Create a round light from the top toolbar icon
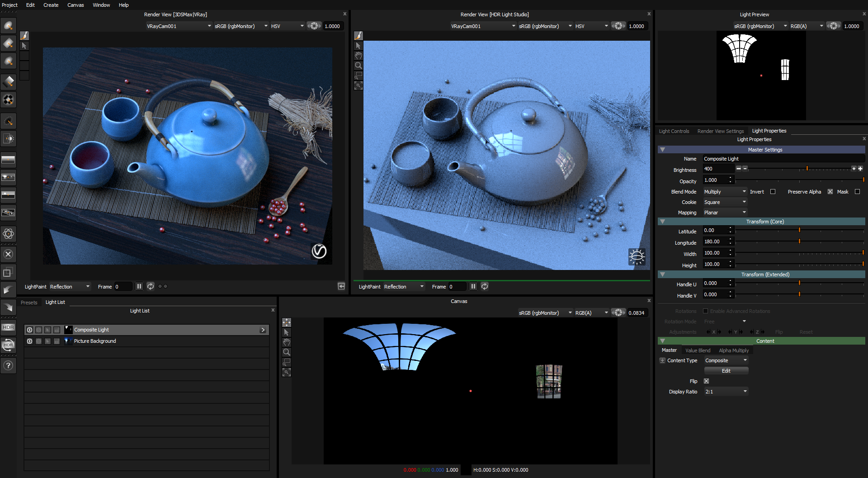The height and width of the screenshot is (478, 868). [x=8, y=25]
